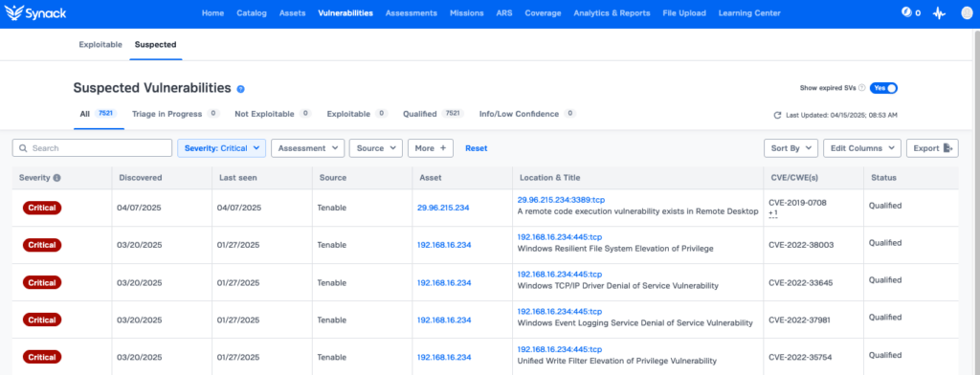Screen dimensions: 980x375
Task: Switch to the Exploitable sub-tab at top
Action: point(100,44)
